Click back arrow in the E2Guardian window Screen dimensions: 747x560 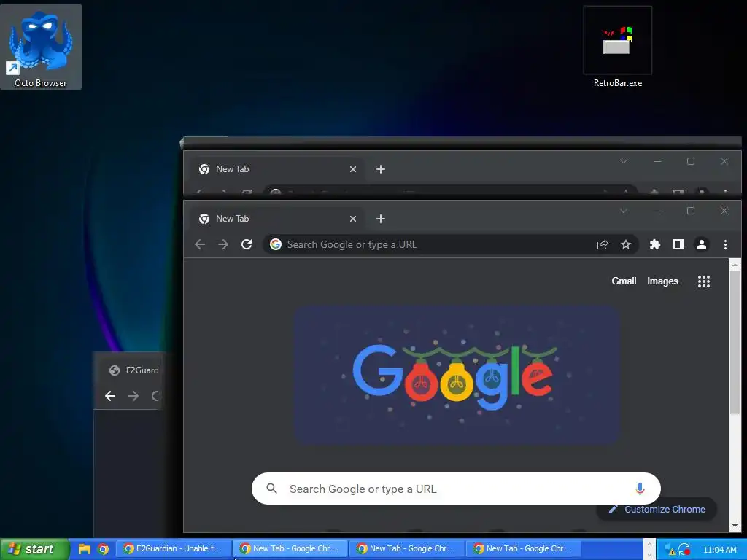[110, 396]
